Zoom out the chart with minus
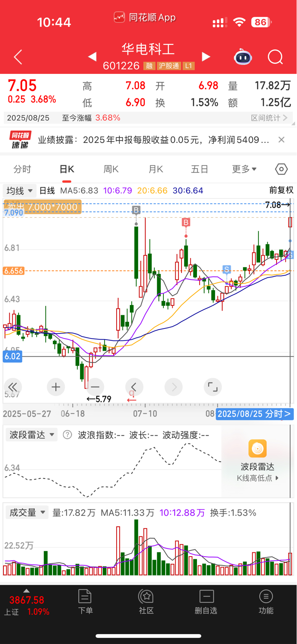The width and height of the screenshot is (297, 644). pos(95,387)
